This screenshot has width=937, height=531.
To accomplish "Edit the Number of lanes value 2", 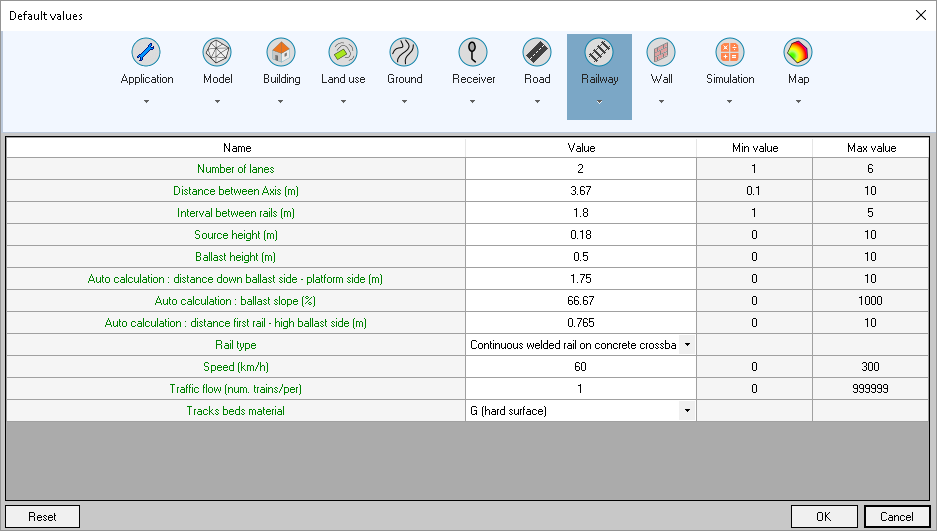I will pyautogui.click(x=581, y=169).
